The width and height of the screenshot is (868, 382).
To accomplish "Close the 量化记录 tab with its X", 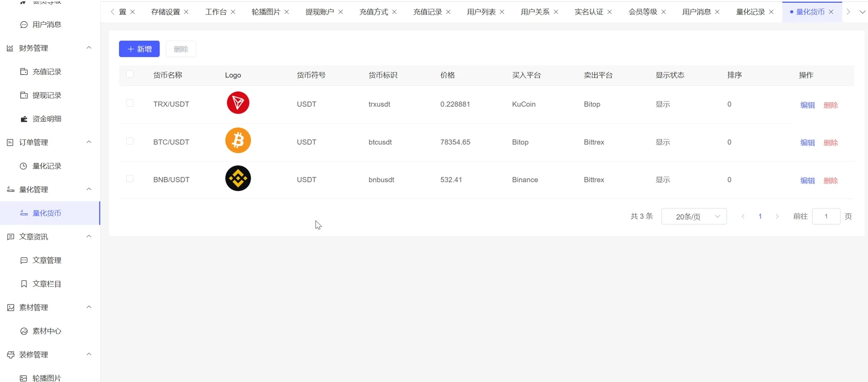I will pyautogui.click(x=771, y=12).
